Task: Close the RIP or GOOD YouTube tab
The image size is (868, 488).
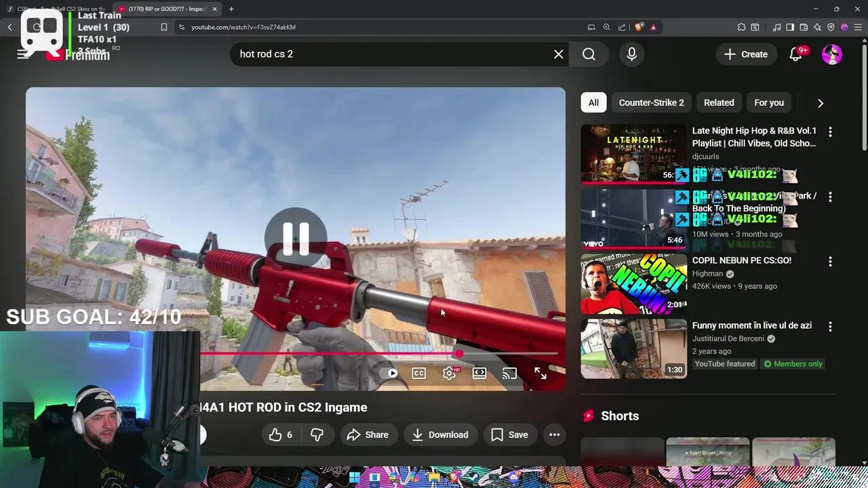Action: pos(215,9)
